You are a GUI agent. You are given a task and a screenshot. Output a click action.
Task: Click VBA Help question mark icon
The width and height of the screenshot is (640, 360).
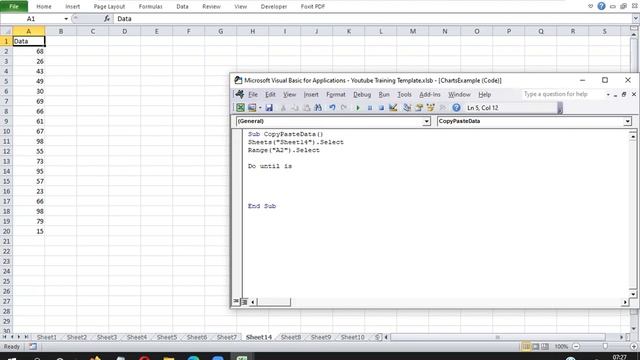point(456,108)
